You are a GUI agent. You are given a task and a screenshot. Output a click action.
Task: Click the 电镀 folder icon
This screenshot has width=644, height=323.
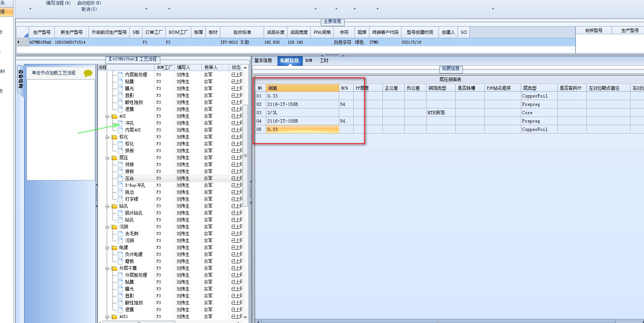114,248
